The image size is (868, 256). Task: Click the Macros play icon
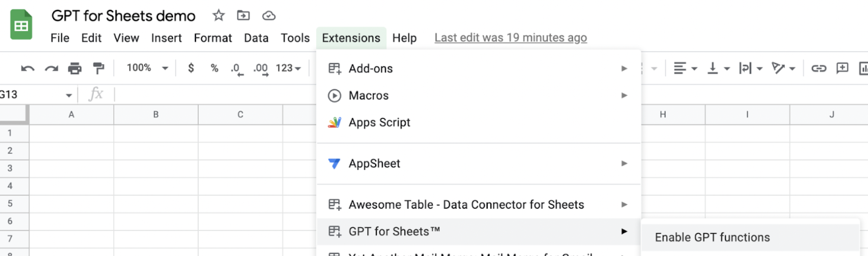coord(334,95)
